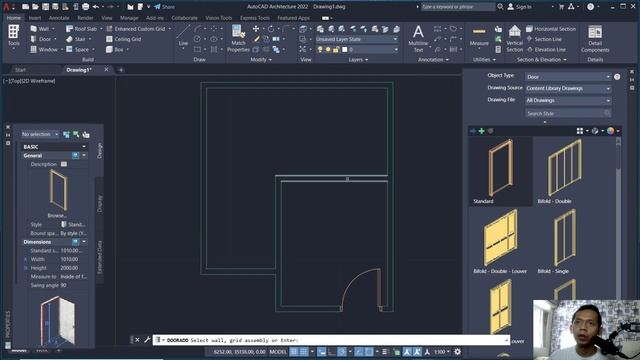Screen dimensions: 640x360
Task: Select the Ceiling Grid tool
Action: pos(124,39)
